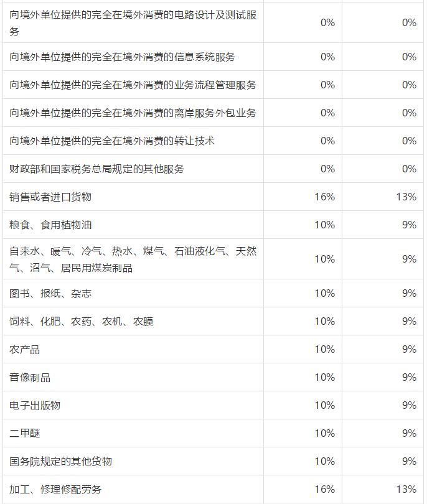Click the 电子出版物 row
This screenshot has height=504, width=427.
point(213,405)
